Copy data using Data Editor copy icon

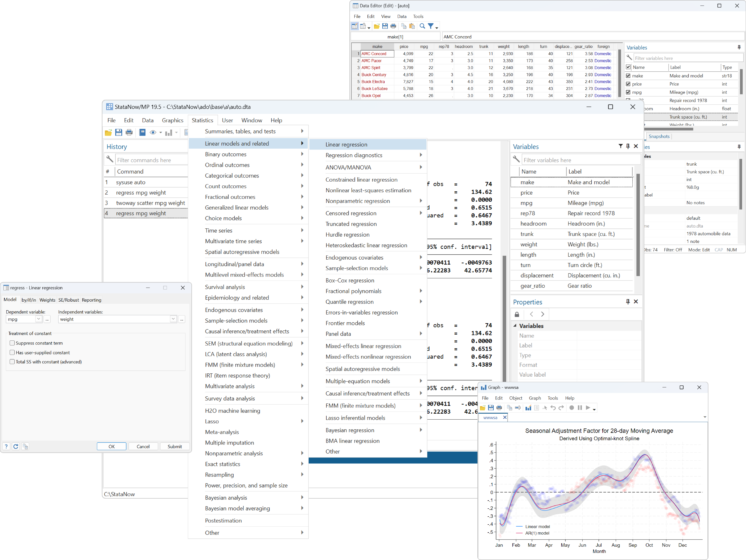[404, 26]
